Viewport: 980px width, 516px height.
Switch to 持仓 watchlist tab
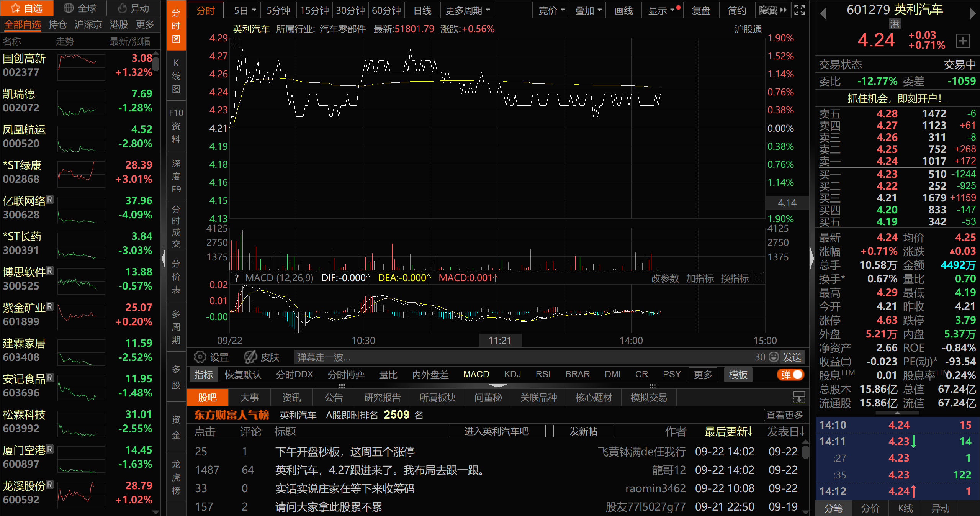(58, 25)
